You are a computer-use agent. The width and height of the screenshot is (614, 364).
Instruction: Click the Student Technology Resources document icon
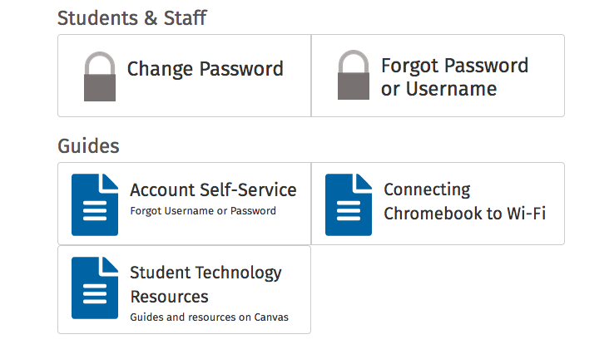[x=95, y=288]
